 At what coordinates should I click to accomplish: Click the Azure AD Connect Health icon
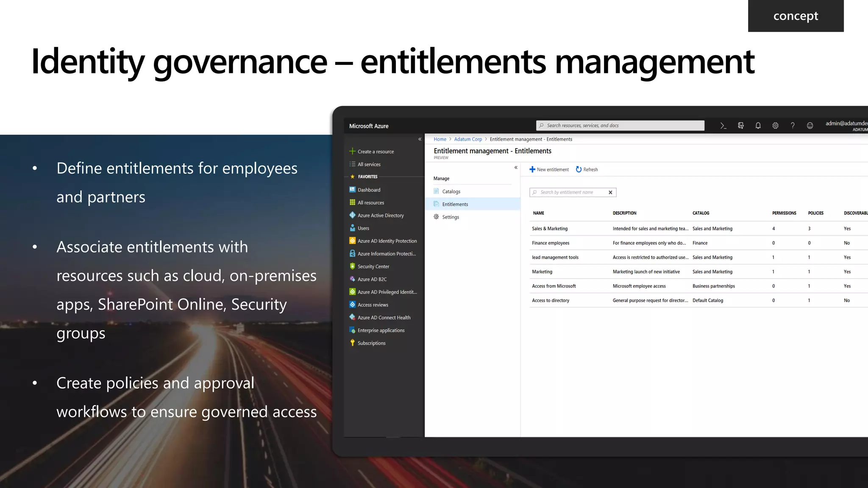tap(352, 317)
